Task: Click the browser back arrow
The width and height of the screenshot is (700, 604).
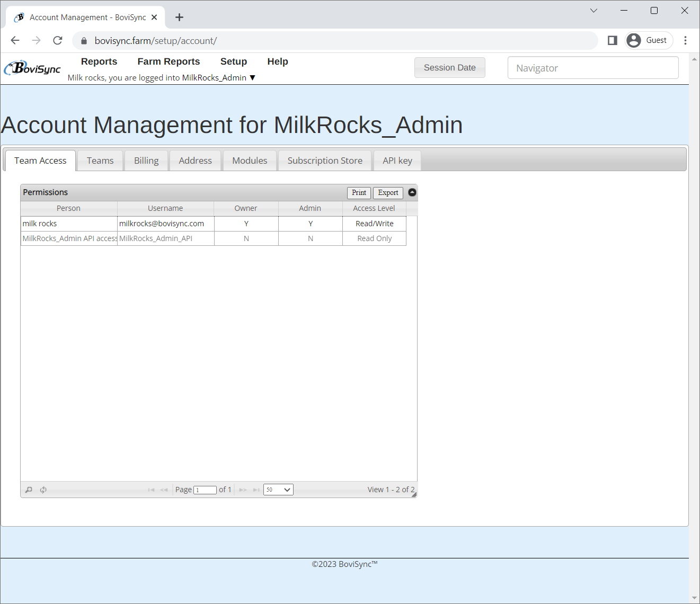Action: pos(15,40)
